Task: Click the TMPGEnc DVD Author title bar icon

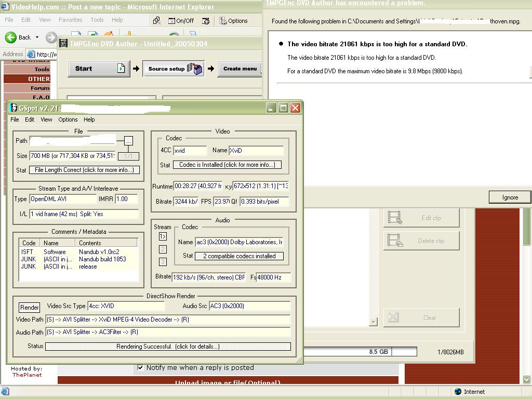Action: point(63,44)
